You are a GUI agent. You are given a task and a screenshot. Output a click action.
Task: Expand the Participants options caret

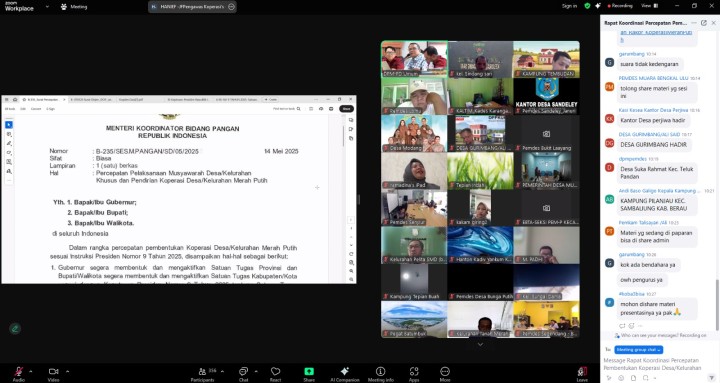(x=222, y=371)
